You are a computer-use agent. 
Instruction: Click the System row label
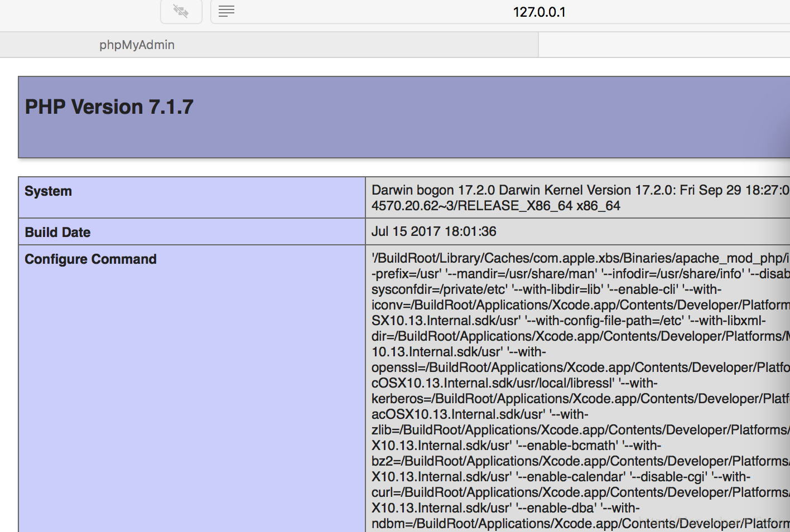pos(49,191)
